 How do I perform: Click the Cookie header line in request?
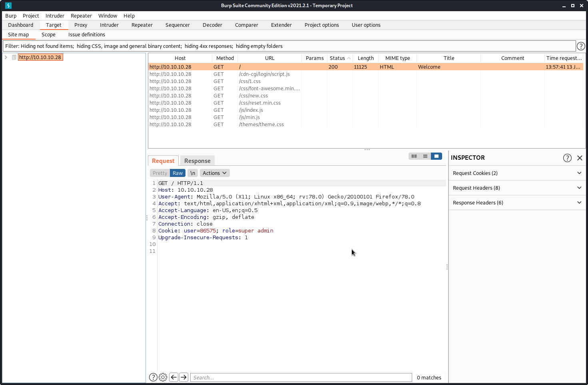(216, 231)
